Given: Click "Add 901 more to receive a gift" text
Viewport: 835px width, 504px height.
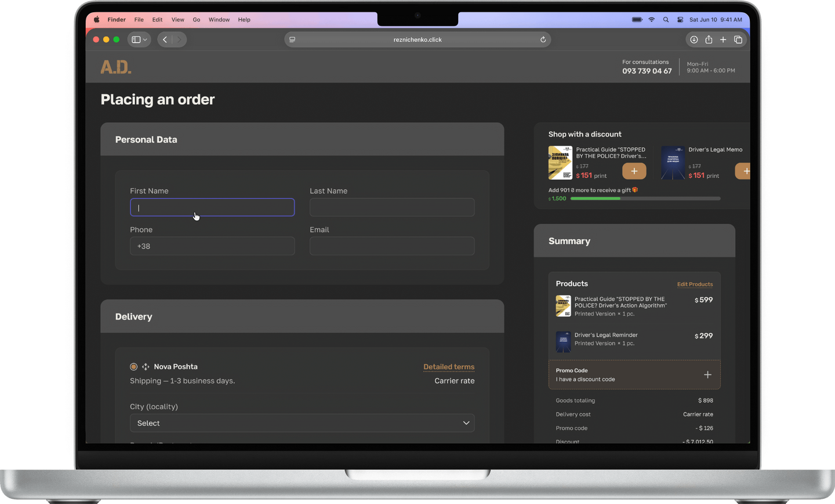Looking at the screenshot, I should pyautogui.click(x=590, y=190).
